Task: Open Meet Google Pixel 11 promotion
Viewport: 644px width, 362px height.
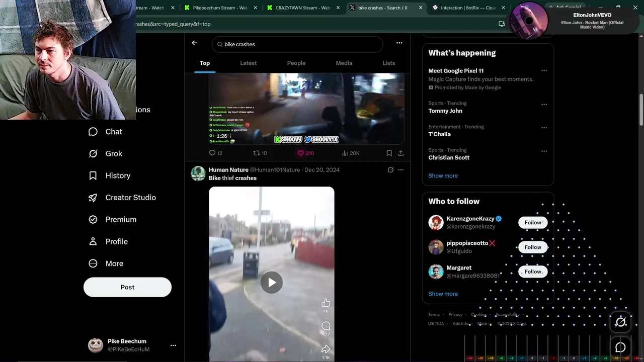Action: click(456, 70)
